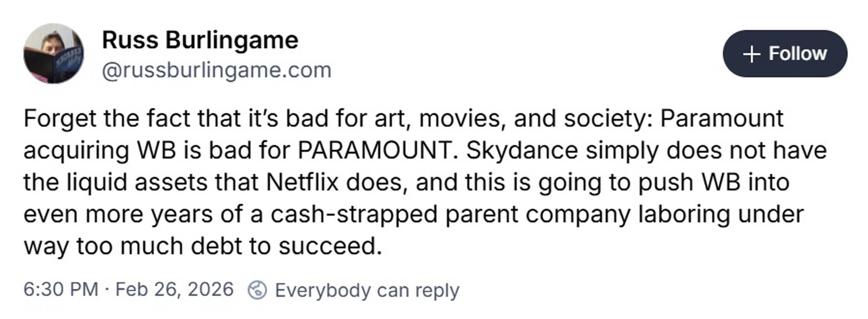The image size is (868, 319).
Task: Open the Russ Burlingame display name link
Action: click(x=200, y=40)
